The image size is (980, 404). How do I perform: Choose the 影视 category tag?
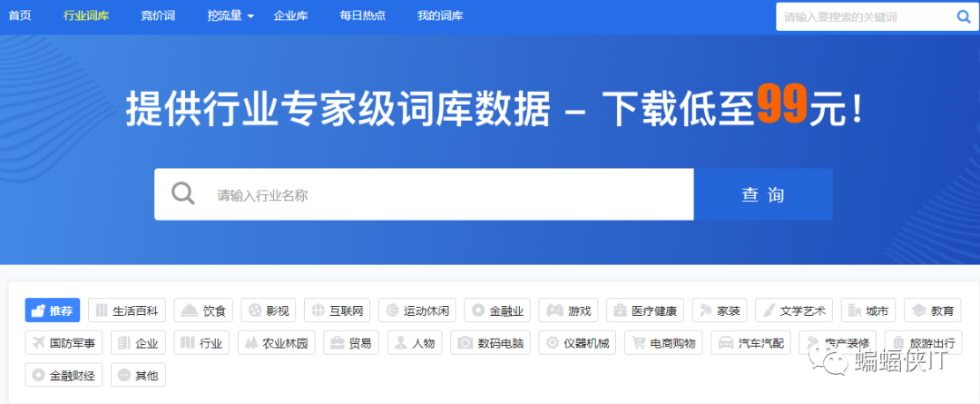point(268,310)
